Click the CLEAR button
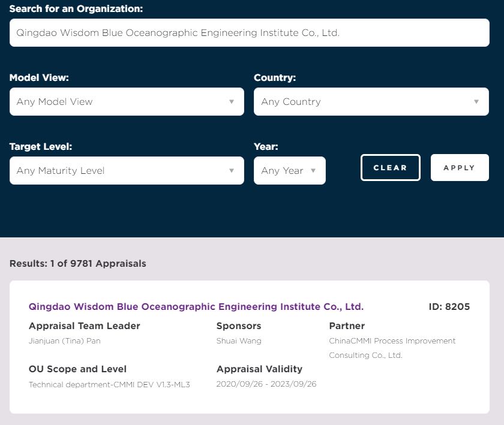The image size is (504, 425). [x=390, y=168]
